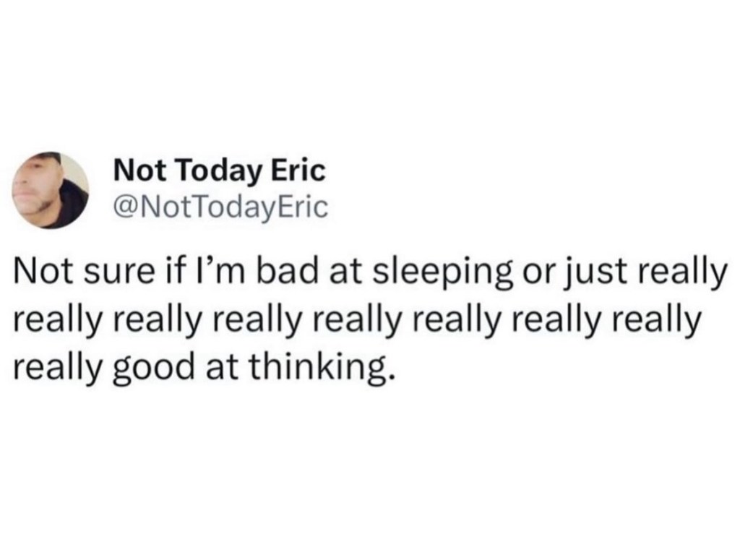This screenshot has width=740, height=560.
Task: Open the Not Today Eric display name
Action: click(x=220, y=171)
